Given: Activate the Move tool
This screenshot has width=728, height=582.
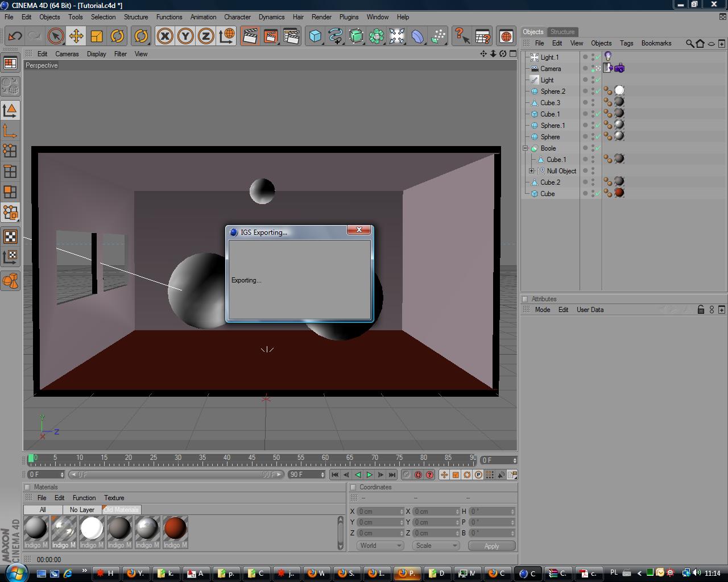Looking at the screenshot, I should 76,36.
